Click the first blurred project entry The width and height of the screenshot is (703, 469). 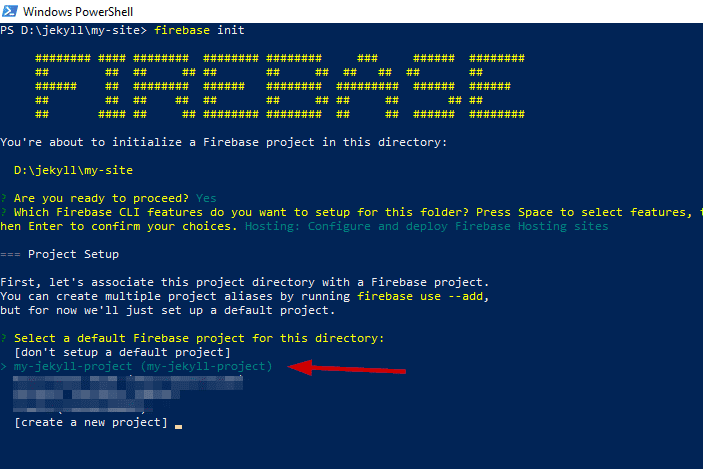coord(128,383)
